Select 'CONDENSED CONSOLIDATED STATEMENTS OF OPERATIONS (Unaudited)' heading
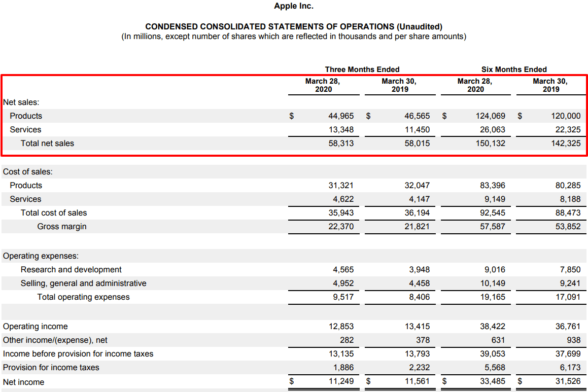 point(294,26)
